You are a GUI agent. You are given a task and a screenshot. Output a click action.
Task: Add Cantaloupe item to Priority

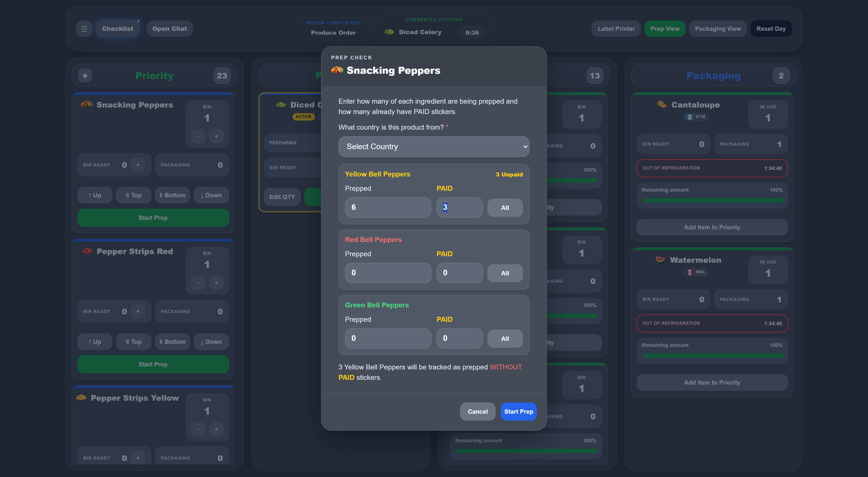[712, 227]
